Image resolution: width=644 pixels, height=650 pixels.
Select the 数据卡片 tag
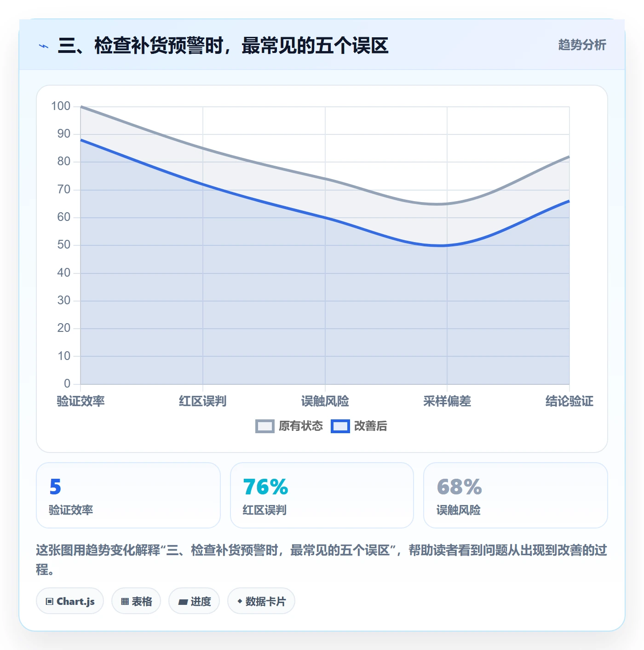(261, 601)
